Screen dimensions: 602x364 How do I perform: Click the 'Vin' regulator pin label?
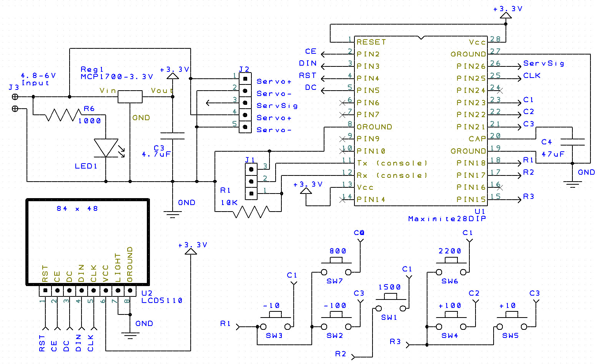pos(108,91)
